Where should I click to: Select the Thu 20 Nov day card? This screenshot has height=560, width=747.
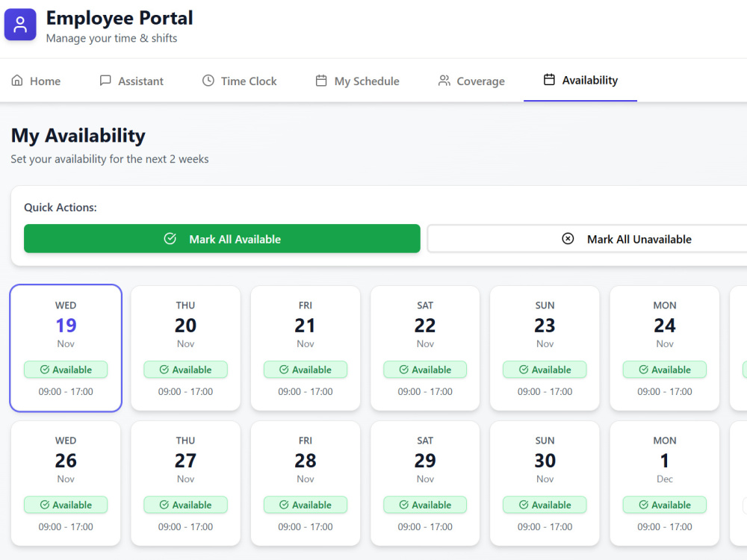[x=186, y=348]
